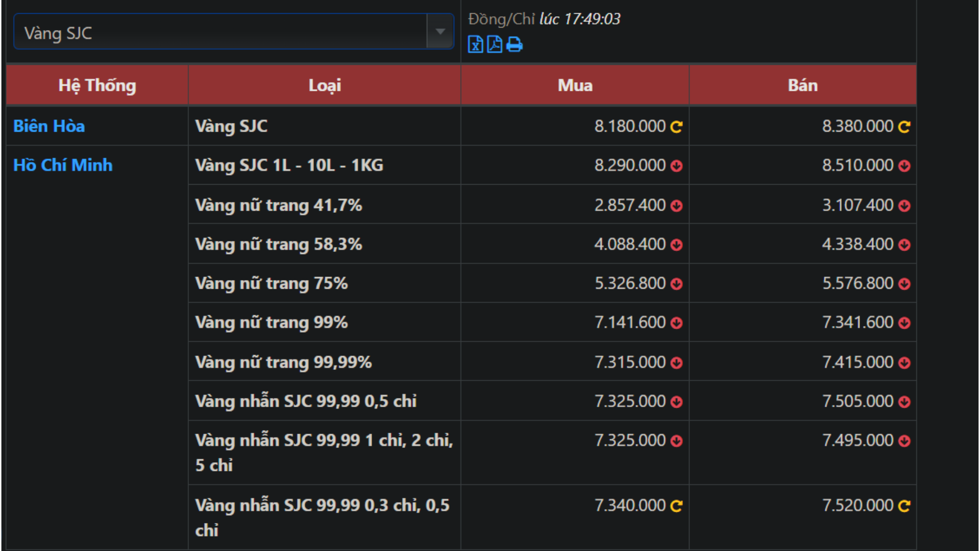Select Vàng nhẫn SJC 99,99 0,3 chỉ cell

325,517
